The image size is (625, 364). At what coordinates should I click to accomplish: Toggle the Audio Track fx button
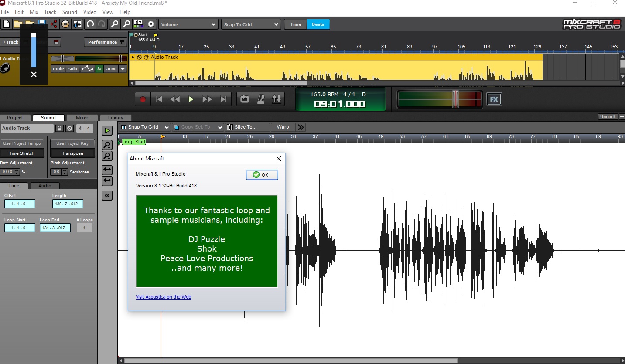click(99, 69)
